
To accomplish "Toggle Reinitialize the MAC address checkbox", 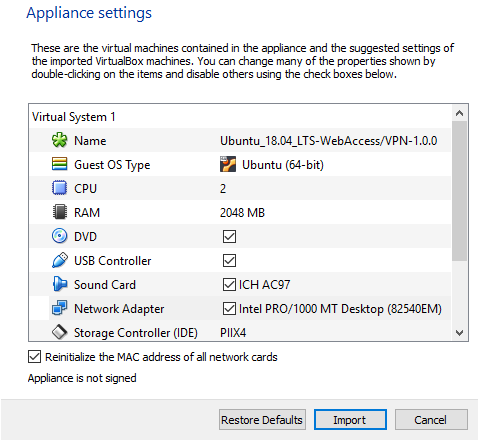I will [35, 357].
